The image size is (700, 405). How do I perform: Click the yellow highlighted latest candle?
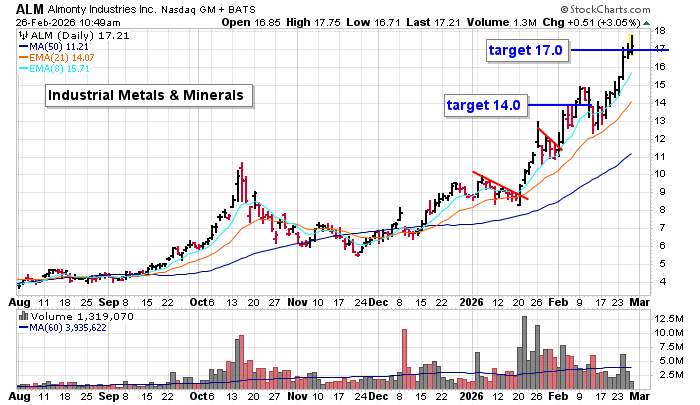pos(630,42)
